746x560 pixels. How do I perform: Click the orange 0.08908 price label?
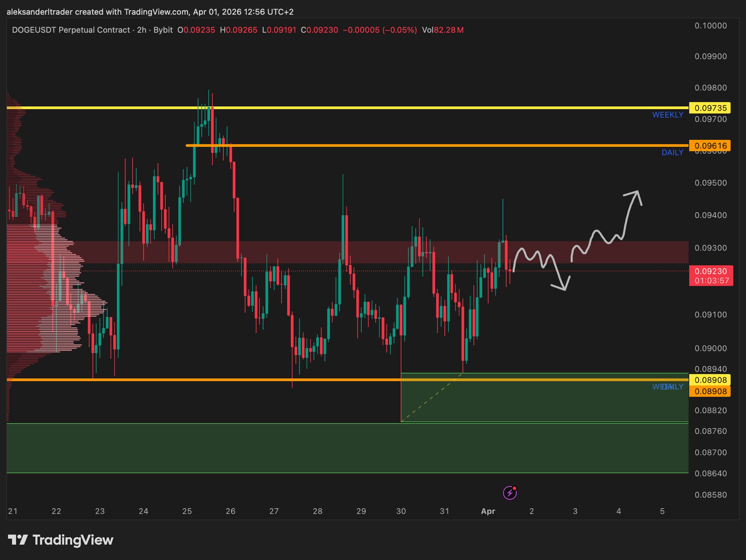pyautogui.click(x=710, y=391)
